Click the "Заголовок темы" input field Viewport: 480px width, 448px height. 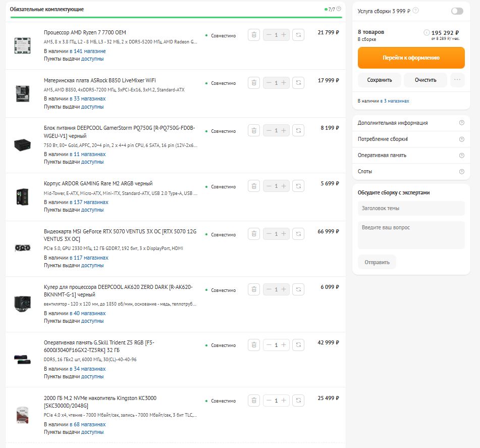click(411, 208)
